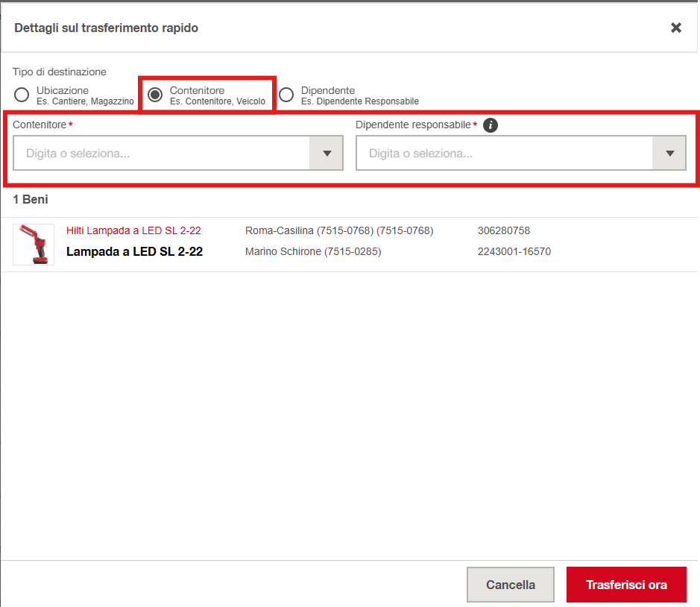
Task: Click the LED lamp product thumbnail
Action: 34,245
